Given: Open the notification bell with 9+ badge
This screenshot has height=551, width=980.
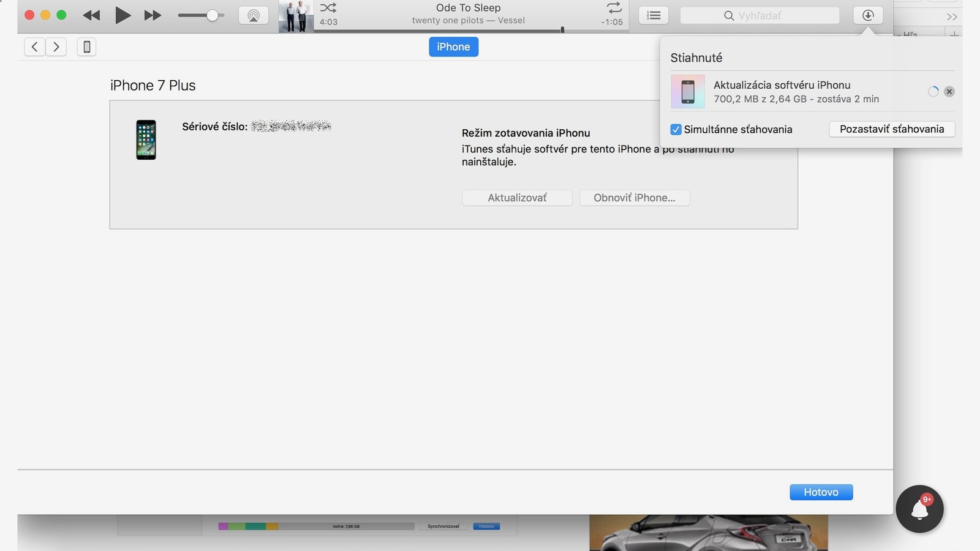Looking at the screenshot, I should 919,509.
